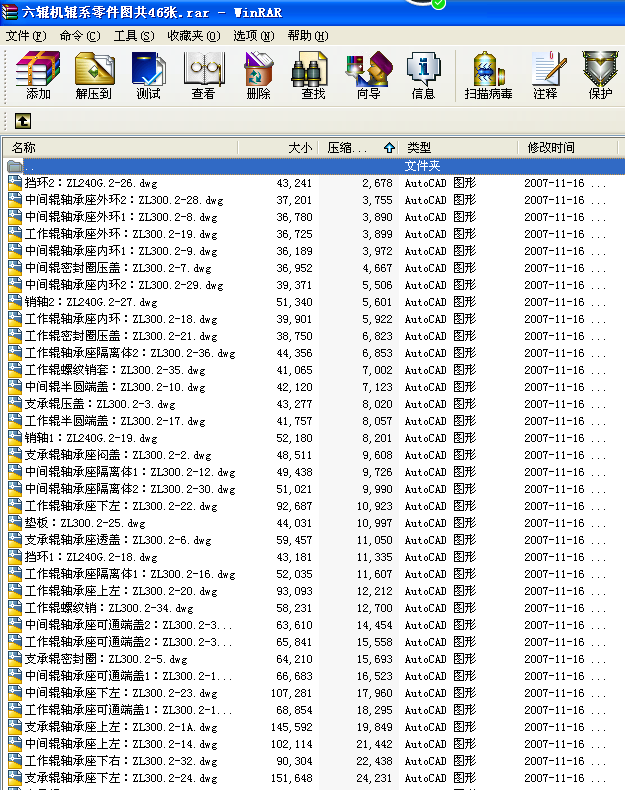Image resolution: width=625 pixels, height=790 pixels.
Task: Show archive 信息 (Info)
Action: (424, 75)
